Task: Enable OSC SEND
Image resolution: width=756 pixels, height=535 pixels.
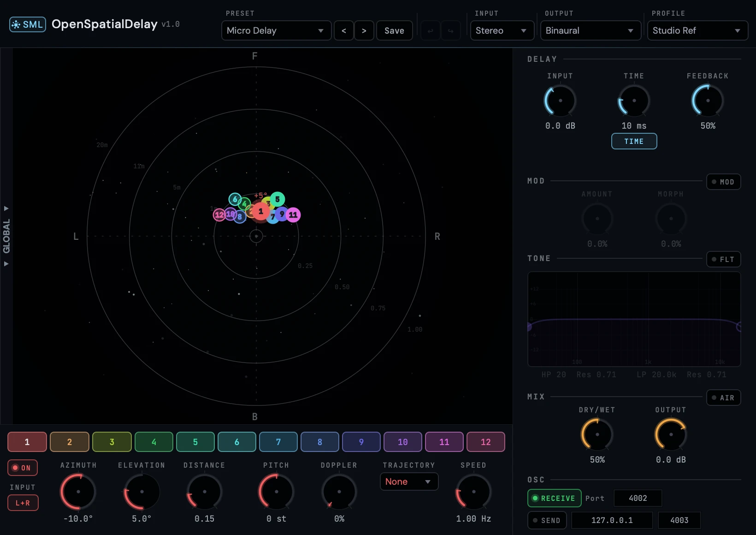Action: click(547, 520)
